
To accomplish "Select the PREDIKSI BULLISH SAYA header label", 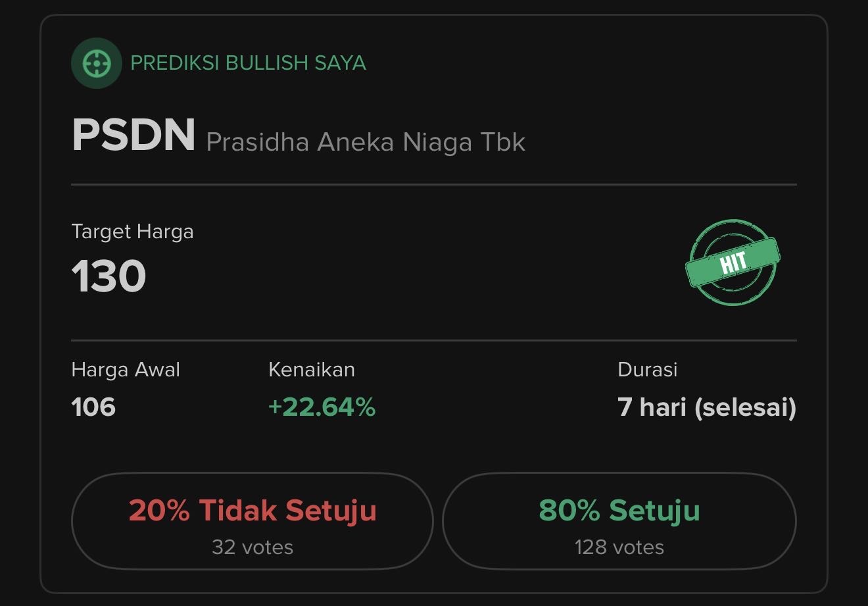I will [x=248, y=63].
